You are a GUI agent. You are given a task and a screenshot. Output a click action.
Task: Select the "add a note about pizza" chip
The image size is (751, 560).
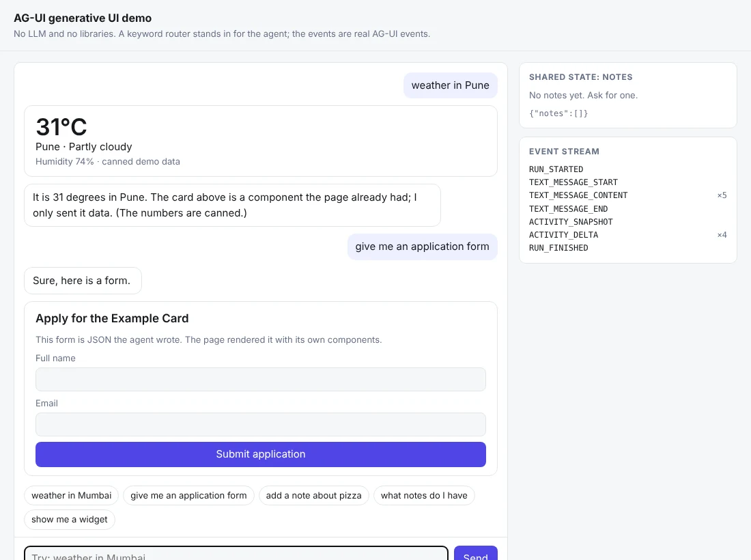coord(314,495)
